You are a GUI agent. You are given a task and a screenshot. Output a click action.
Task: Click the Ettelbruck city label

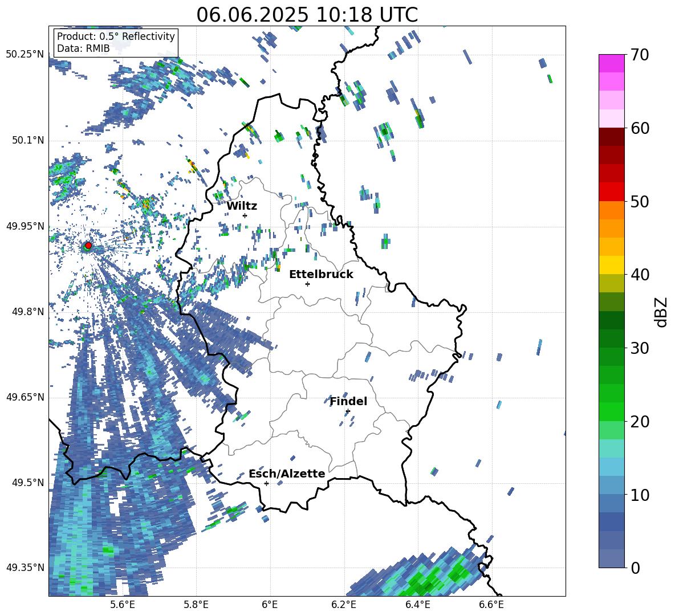pos(321,275)
